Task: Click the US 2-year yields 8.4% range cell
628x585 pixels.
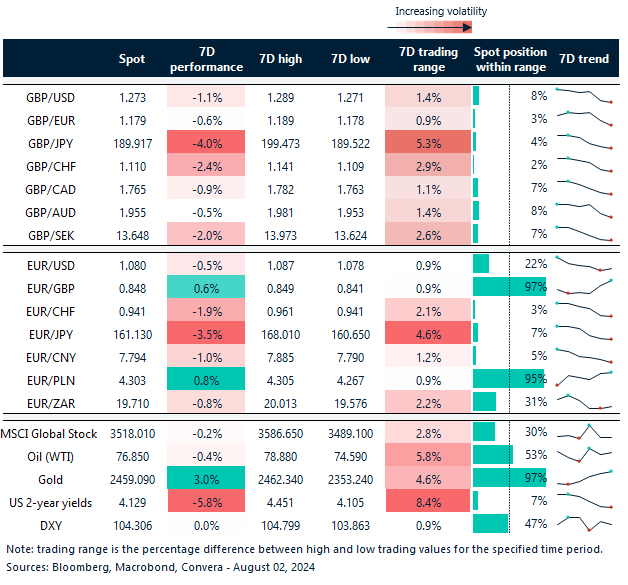Action: pyautogui.click(x=427, y=500)
